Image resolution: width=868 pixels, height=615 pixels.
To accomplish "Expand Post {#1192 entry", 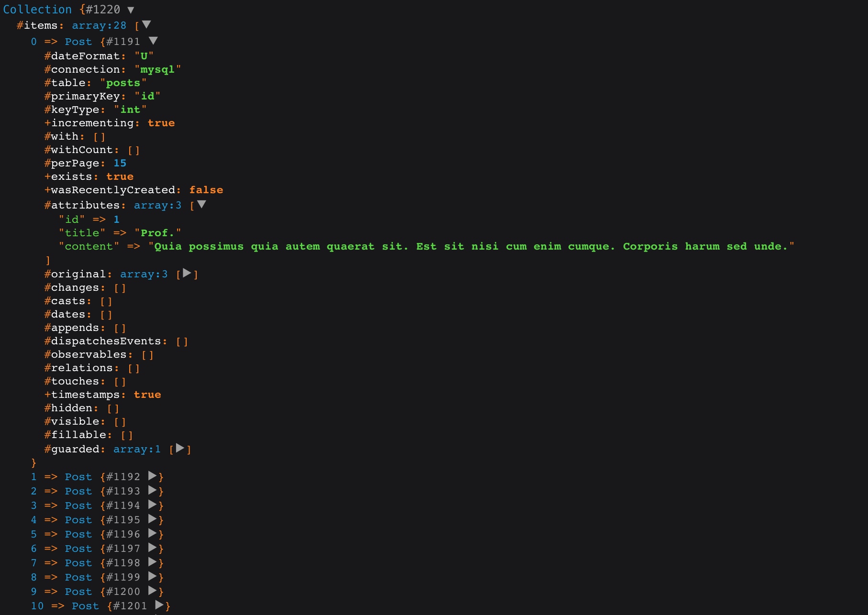I will click(x=153, y=476).
